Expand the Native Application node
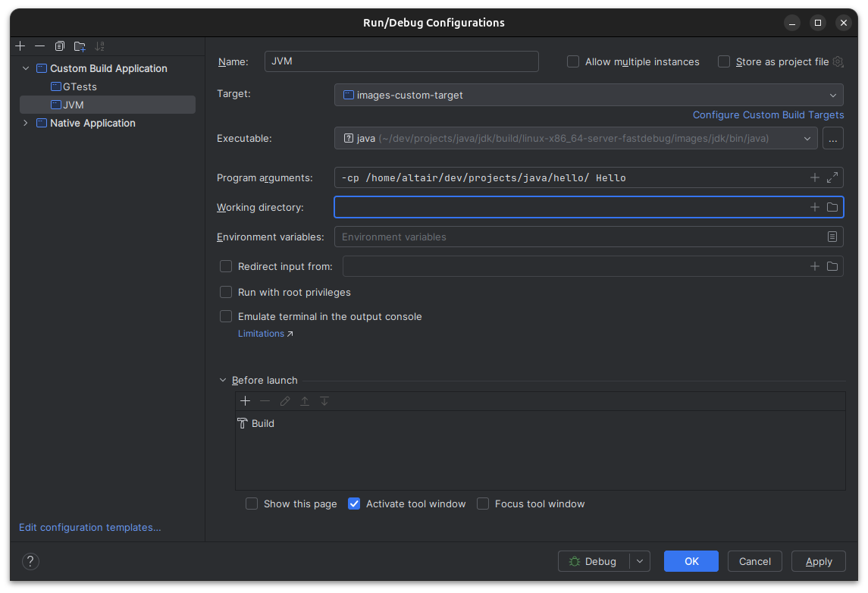This screenshot has width=868, height=593. (26, 123)
